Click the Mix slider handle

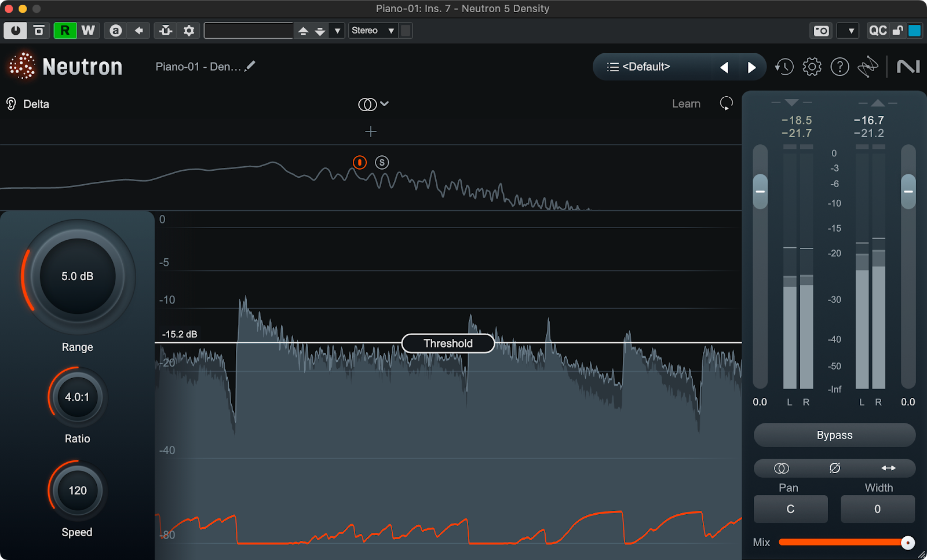pyautogui.click(x=908, y=543)
